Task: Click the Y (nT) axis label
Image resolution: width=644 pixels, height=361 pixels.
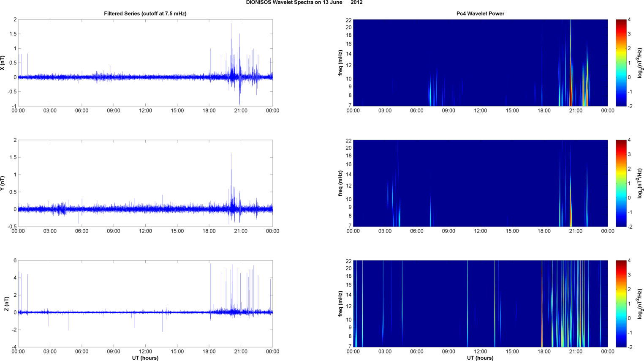Action: 3,183
